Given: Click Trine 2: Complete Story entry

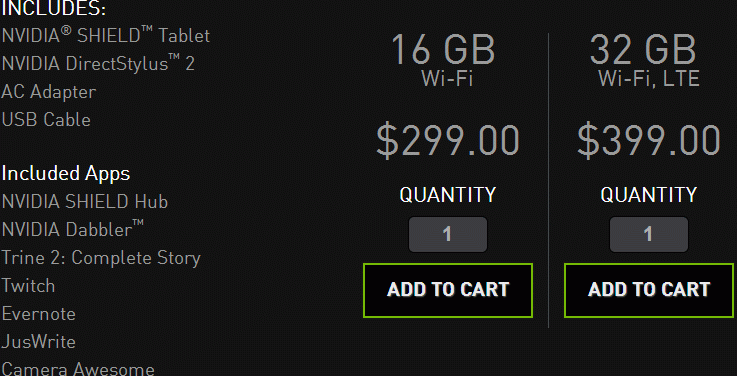Looking at the screenshot, I should click(101, 258).
